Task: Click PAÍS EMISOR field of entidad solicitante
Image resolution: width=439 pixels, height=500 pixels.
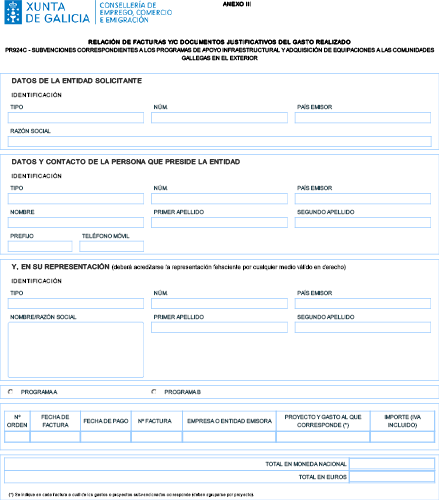Action: click(x=363, y=118)
